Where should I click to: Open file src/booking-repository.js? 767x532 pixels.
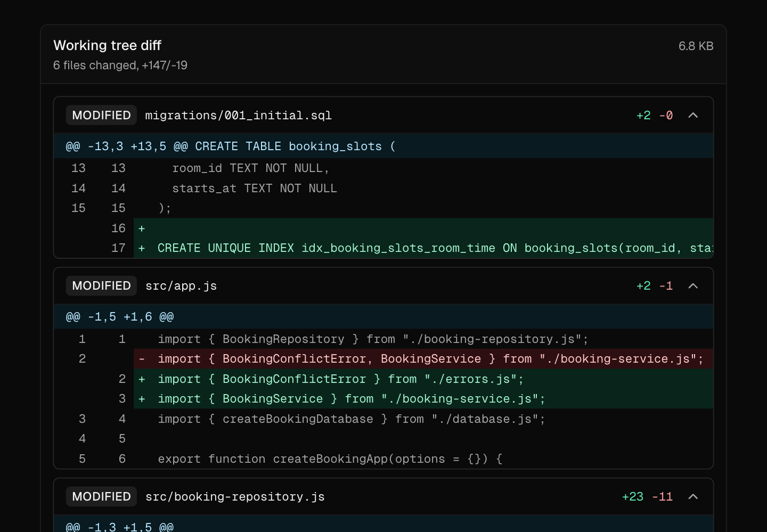click(235, 497)
